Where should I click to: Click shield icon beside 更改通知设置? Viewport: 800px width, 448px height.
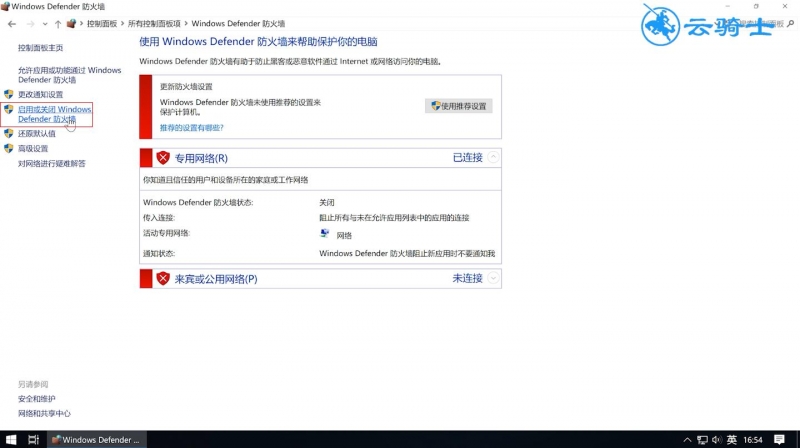(x=9, y=94)
